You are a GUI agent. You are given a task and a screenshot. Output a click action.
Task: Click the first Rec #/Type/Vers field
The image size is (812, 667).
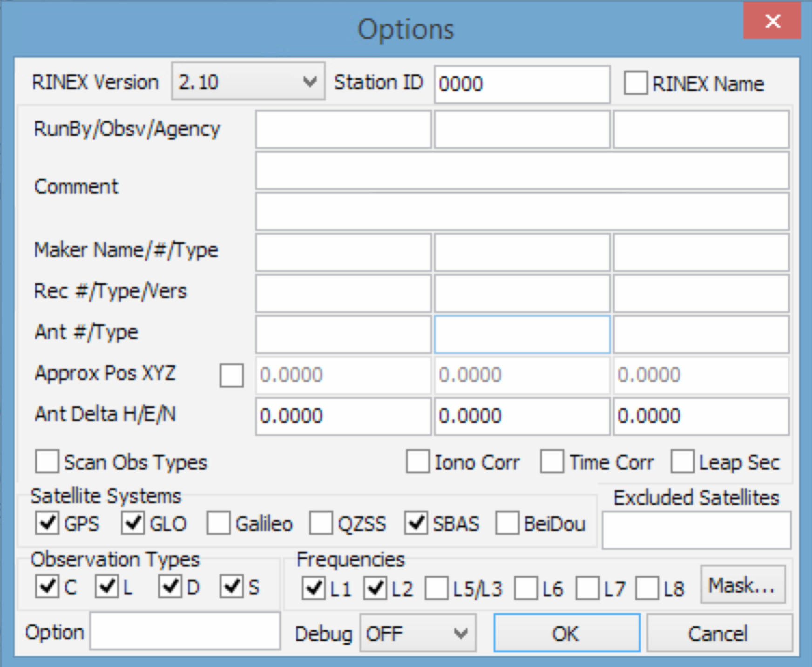coord(343,293)
